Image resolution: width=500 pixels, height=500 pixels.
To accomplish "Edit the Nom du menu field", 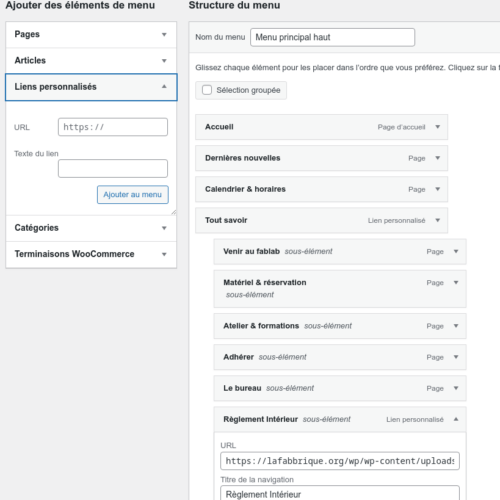I will [x=332, y=37].
